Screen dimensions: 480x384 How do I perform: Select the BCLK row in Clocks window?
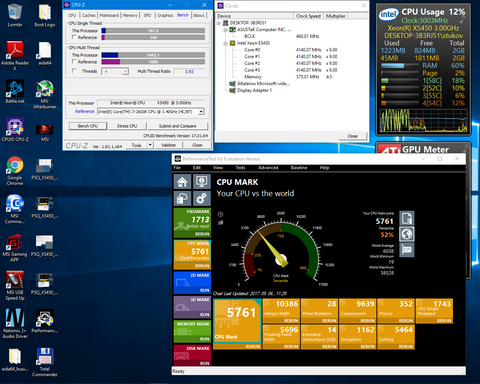pos(249,36)
